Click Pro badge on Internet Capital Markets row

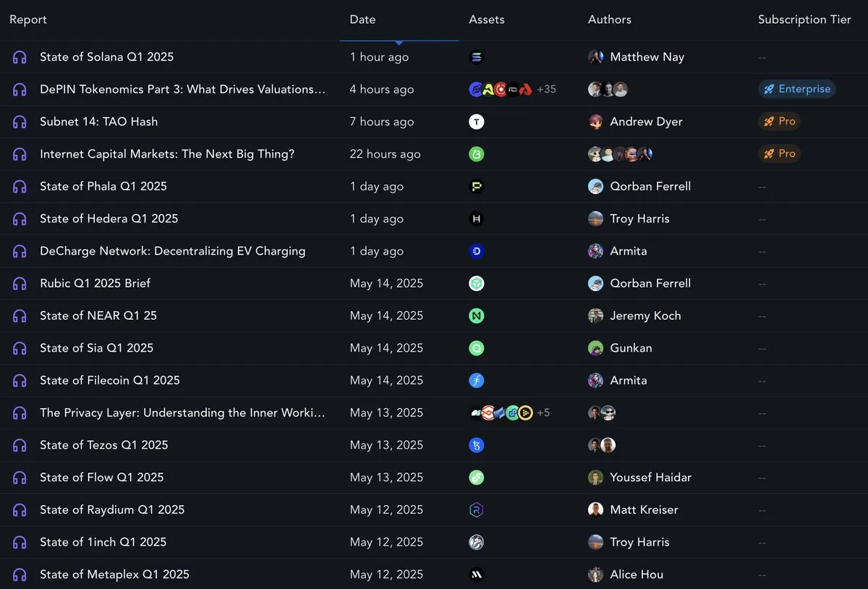coord(779,153)
